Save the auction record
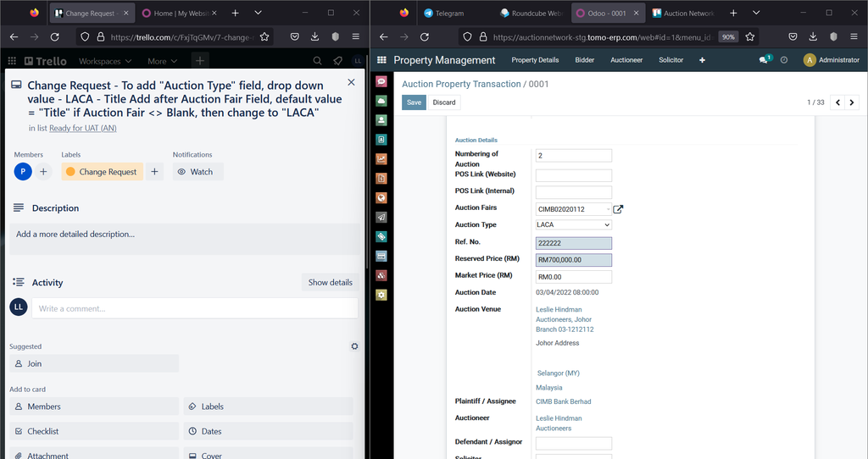Image resolution: width=868 pixels, height=459 pixels. tap(414, 102)
